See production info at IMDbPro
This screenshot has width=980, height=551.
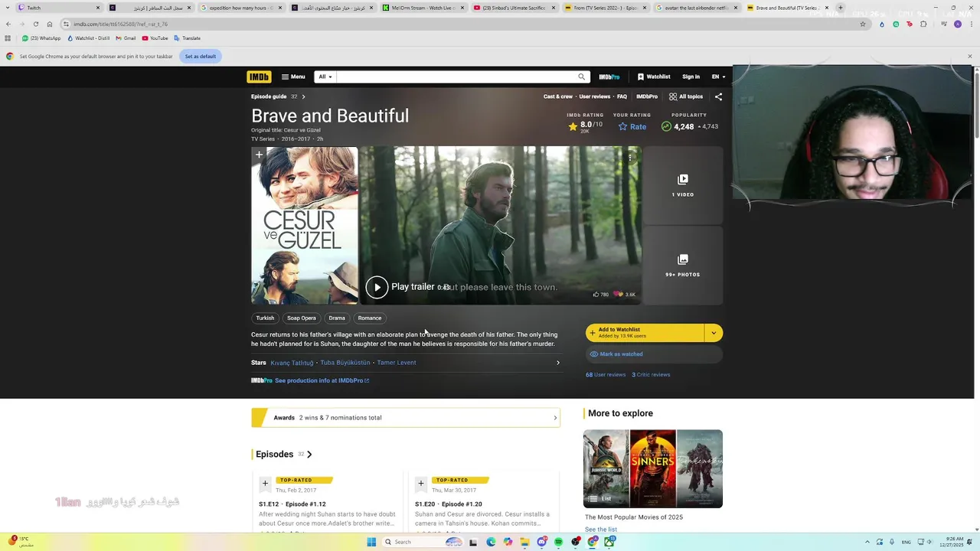(x=322, y=380)
